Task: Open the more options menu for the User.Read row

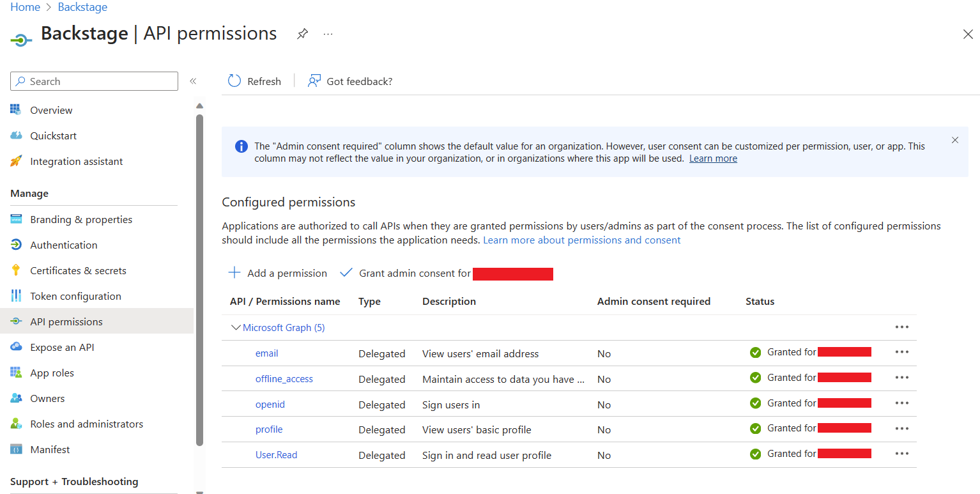Action: point(901,454)
